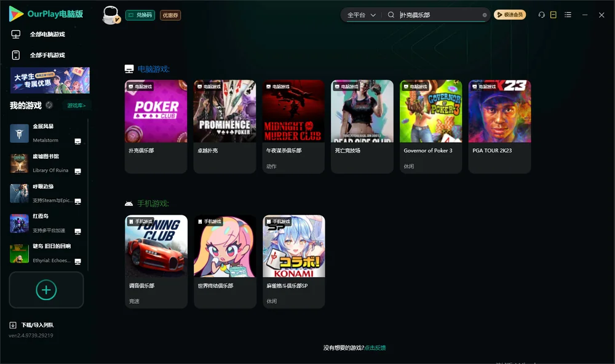The width and height of the screenshot is (615, 364).
Task: Select the Library Of Ruina game icon
Action: pyautogui.click(x=19, y=163)
